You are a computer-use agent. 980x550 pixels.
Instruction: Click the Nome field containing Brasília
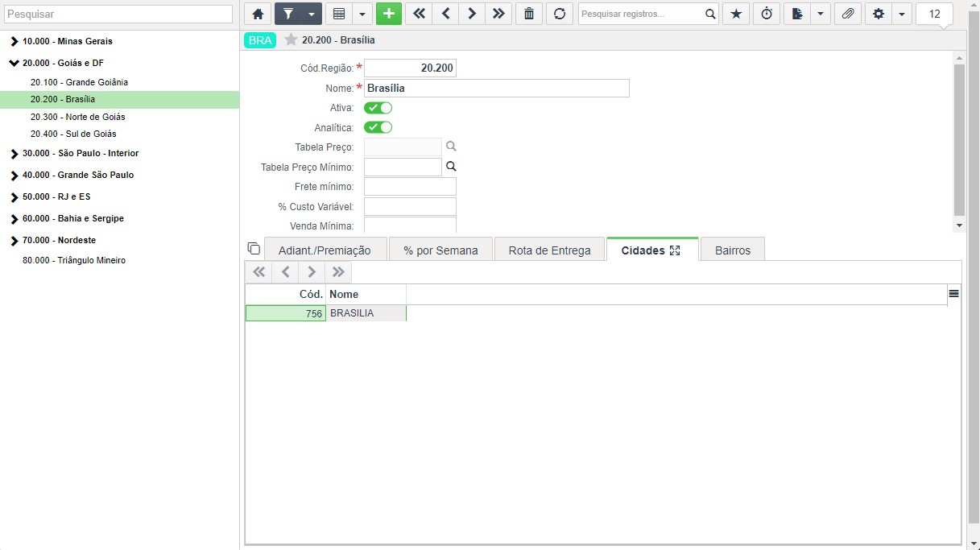(497, 88)
